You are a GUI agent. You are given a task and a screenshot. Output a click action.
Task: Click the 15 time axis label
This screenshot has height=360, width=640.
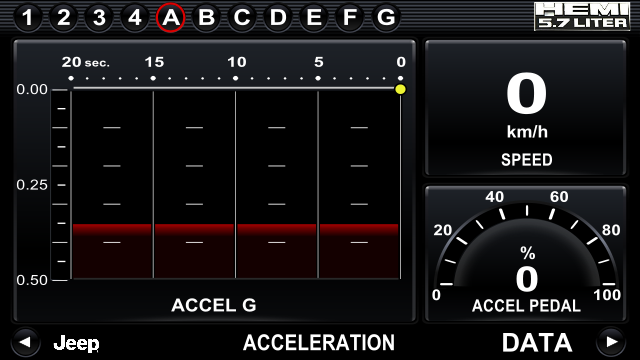click(154, 62)
